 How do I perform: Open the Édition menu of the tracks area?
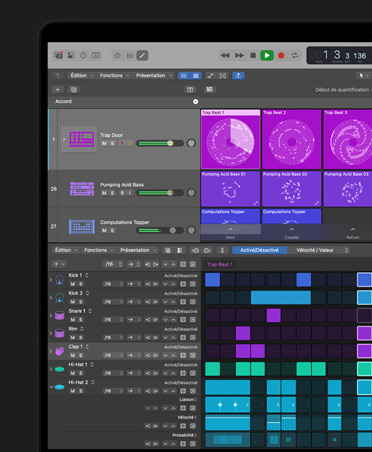[x=82, y=75]
